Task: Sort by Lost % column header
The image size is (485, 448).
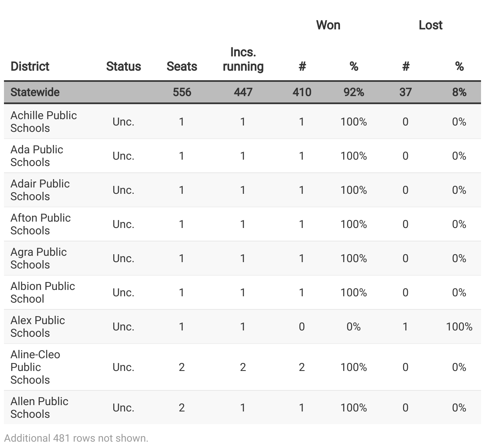Action: (459, 66)
